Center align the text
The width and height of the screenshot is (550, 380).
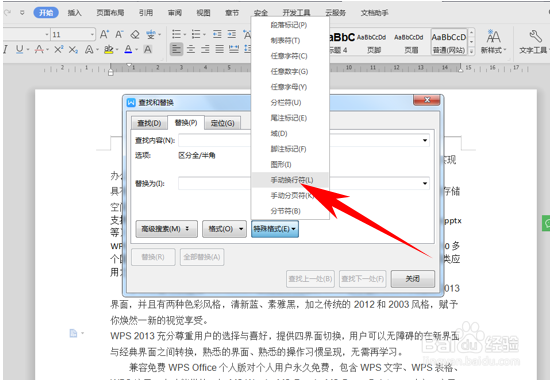(x=191, y=49)
